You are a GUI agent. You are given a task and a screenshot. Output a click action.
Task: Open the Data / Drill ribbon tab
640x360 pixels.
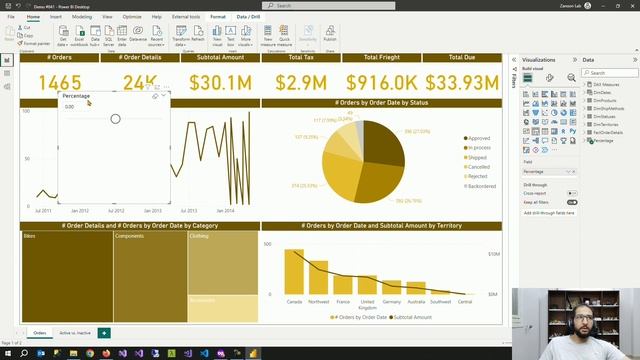248,17
